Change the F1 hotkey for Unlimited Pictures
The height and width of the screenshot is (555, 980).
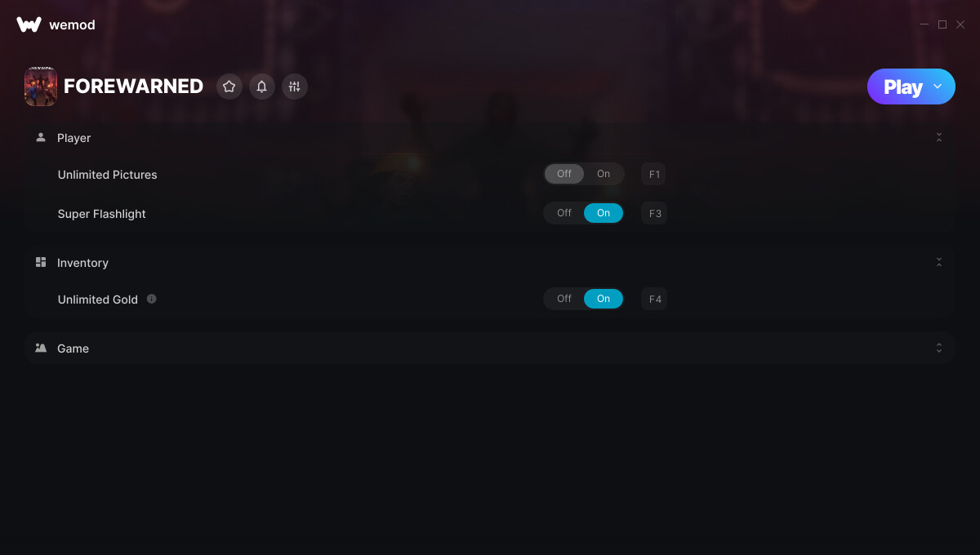point(654,174)
